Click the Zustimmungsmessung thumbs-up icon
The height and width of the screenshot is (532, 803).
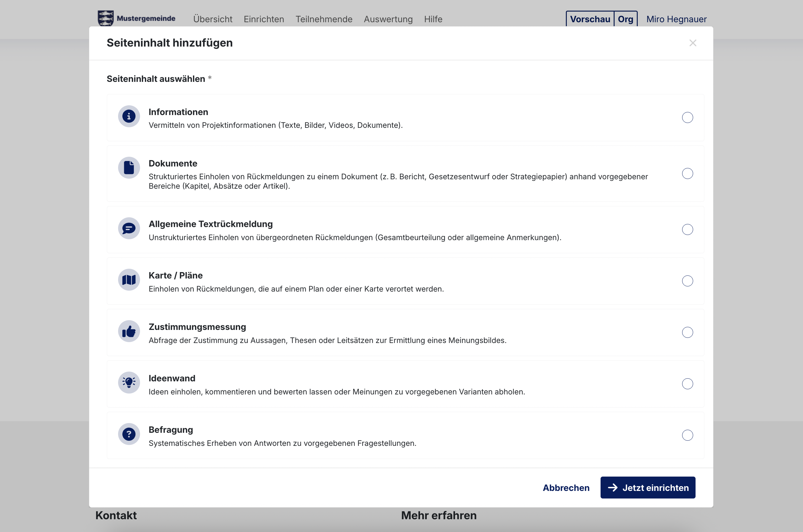point(129,331)
